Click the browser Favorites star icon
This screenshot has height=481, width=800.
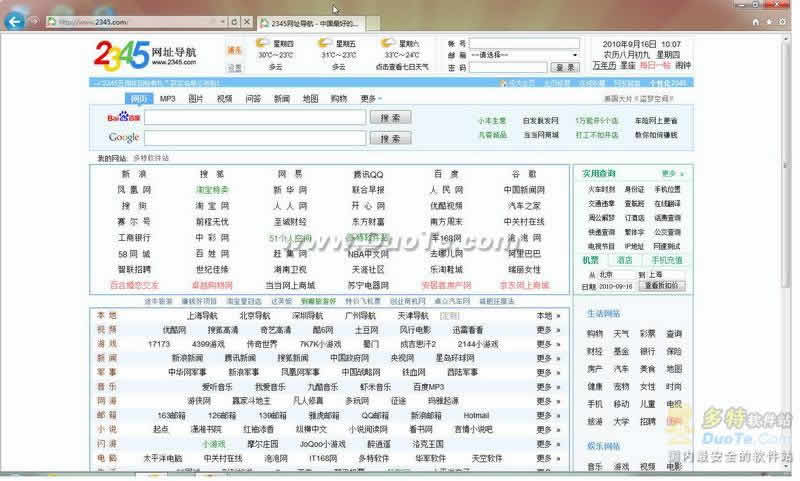(x=769, y=21)
